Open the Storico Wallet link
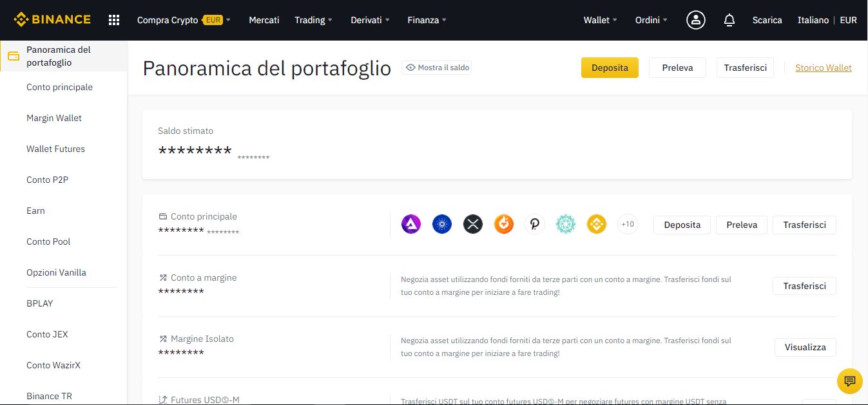This screenshot has height=405, width=868. [824, 68]
